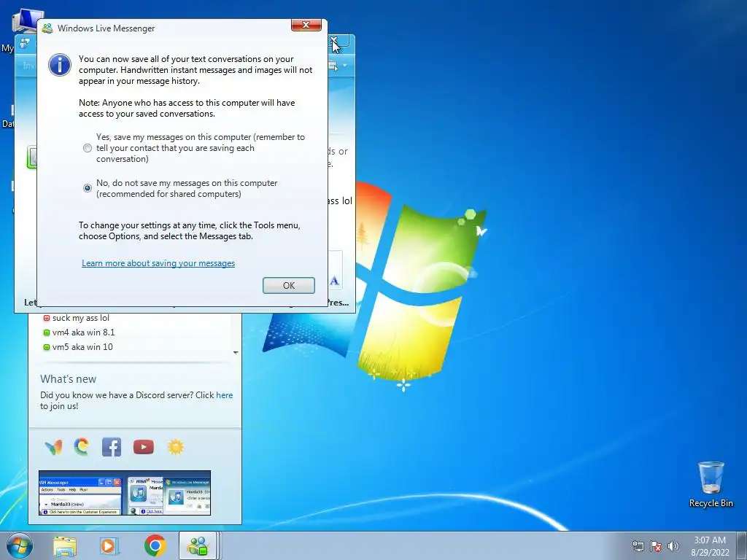Open the YouTube icon in Messenger
Image resolution: width=747 pixels, height=560 pixels.
[144, 447]
